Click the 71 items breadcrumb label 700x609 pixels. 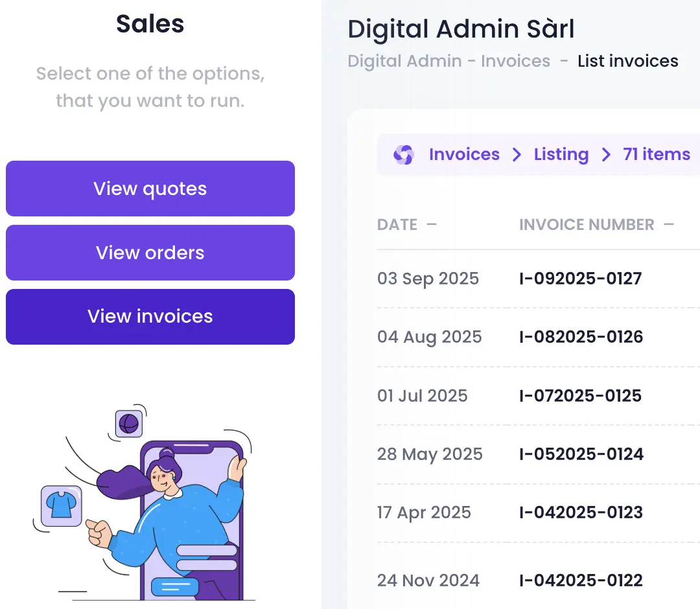pos(657,155)
